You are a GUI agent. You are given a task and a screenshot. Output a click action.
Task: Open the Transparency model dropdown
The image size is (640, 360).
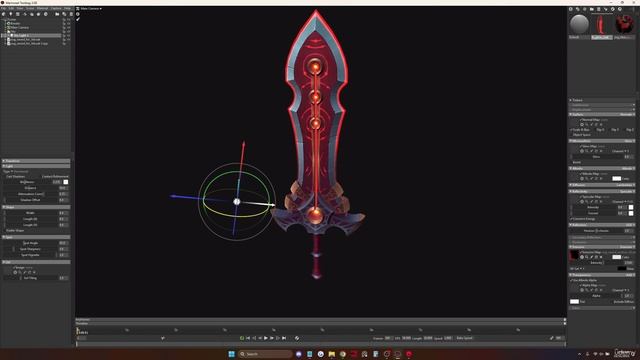click(629, 275)
